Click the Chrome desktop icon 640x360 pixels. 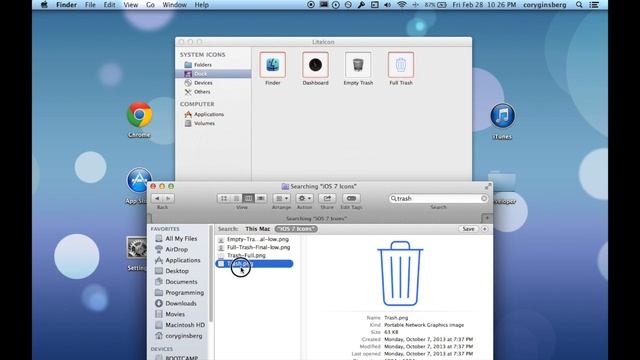click(x=139, y=115)
